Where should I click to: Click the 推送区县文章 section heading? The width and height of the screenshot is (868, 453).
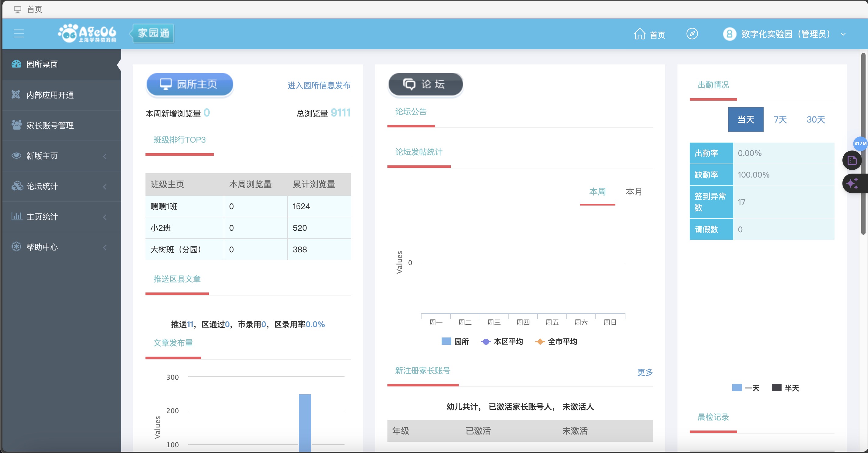[177, 279]
